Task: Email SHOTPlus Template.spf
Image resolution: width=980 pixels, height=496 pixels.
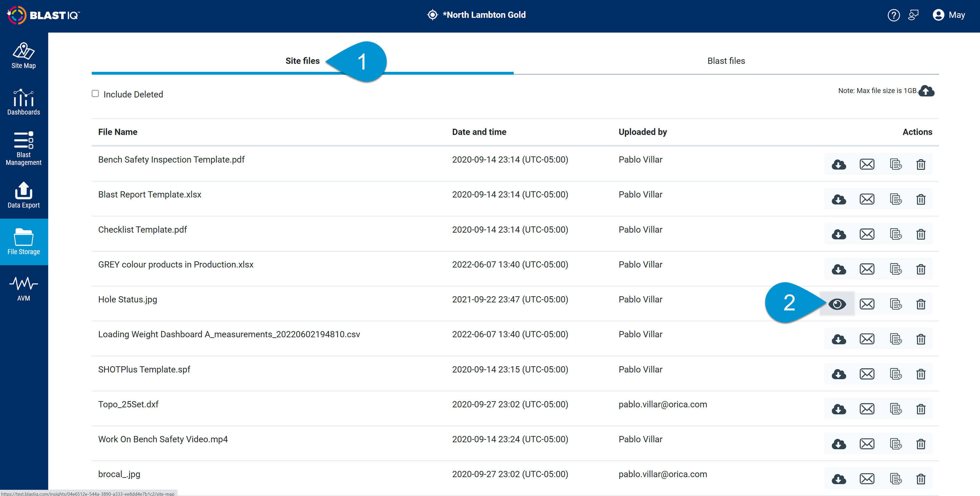Action: coord(867,374)
